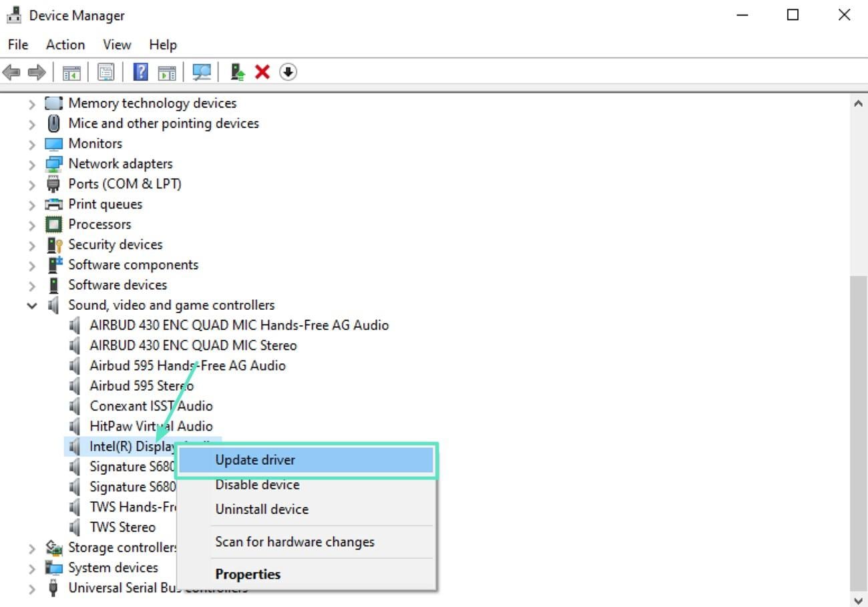The height and width of the screenshot is (607, 868).
Task: Expand the Software components node
Action: tap(31, 264)
